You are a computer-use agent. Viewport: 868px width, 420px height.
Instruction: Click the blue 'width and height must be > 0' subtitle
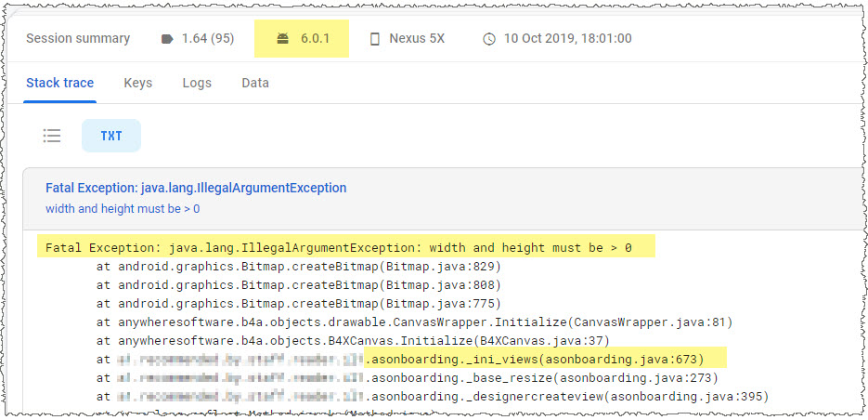tap(123, 208)
